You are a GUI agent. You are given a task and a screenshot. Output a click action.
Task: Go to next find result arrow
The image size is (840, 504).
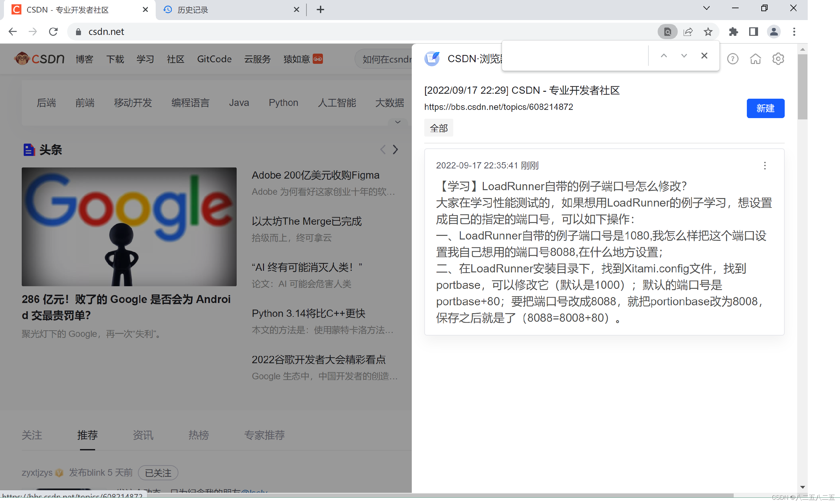click(684, 56)
